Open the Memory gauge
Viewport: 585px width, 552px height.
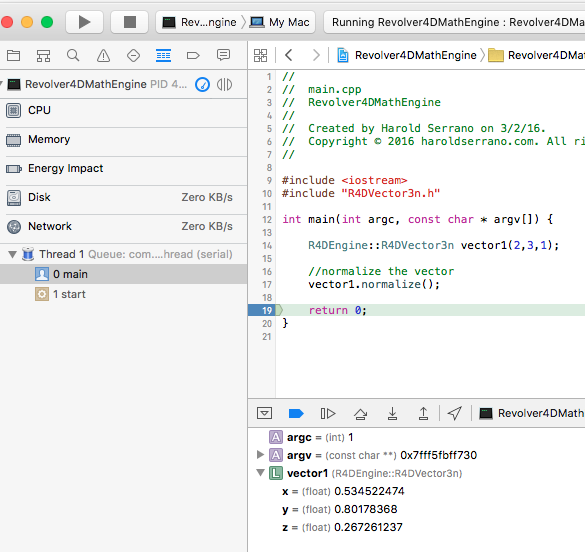click(x=123, y=139)
